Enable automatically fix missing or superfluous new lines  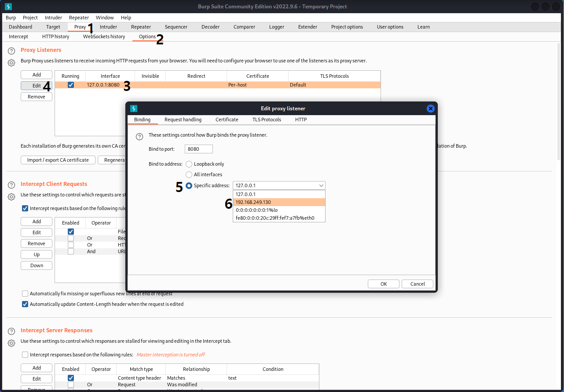click(x=25, y=294)
